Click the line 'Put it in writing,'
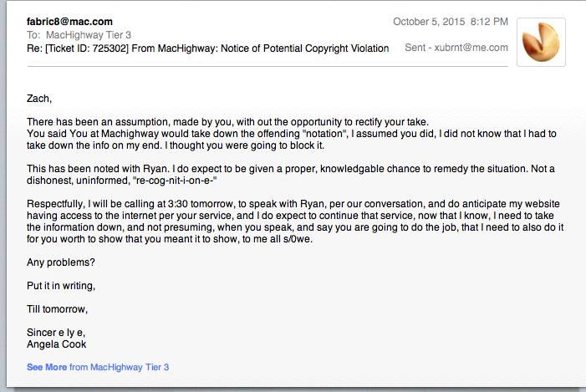The height and width of the screenshot is (392, 586). tap(61, 286)
